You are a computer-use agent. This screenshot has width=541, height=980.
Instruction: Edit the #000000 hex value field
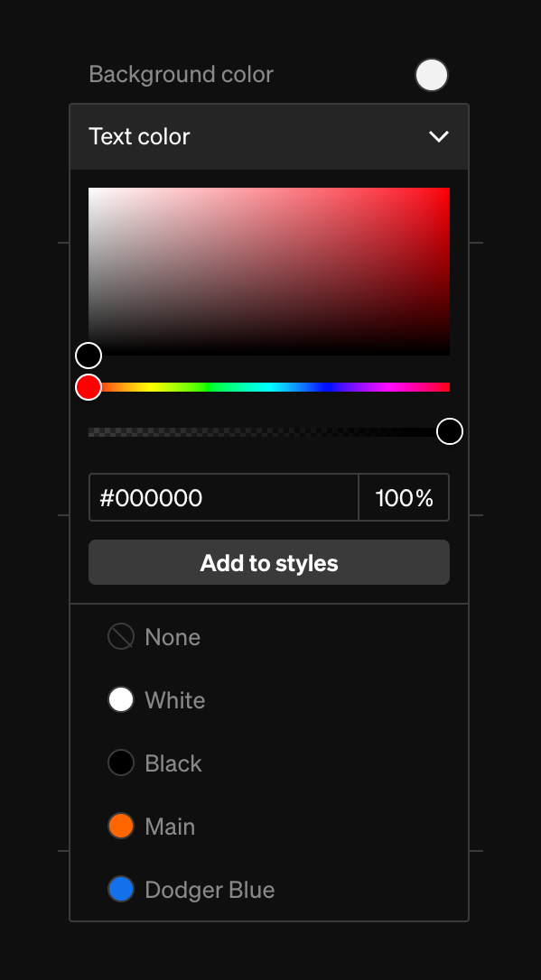[223, 497]
